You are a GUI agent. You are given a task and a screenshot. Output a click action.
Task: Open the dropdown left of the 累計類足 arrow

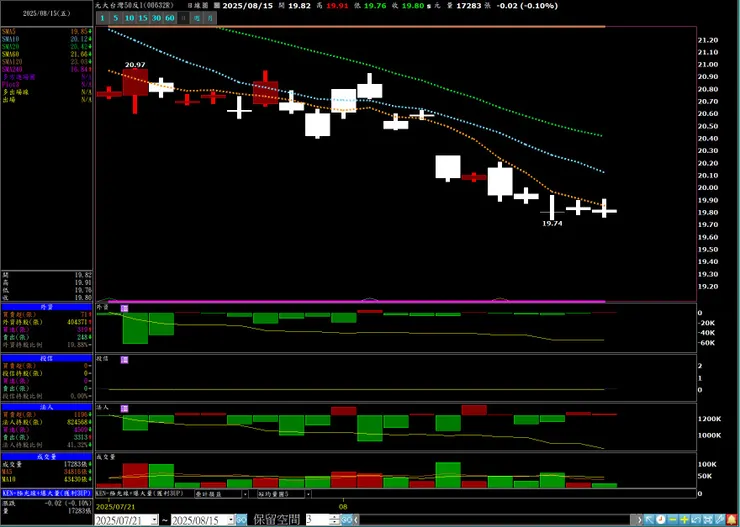pyautogui.click(x=219, y=494)
